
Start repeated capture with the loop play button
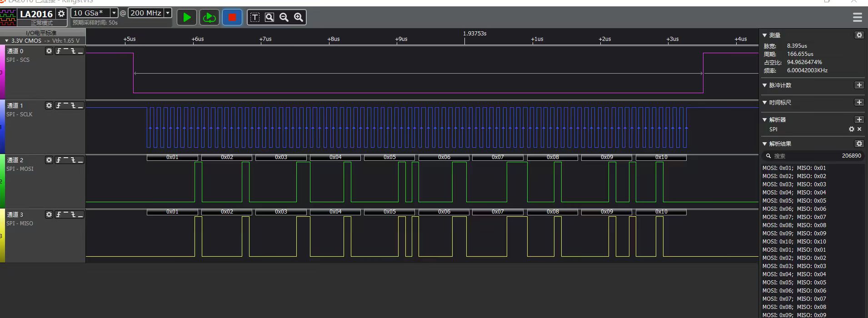[x=209, y=17]
